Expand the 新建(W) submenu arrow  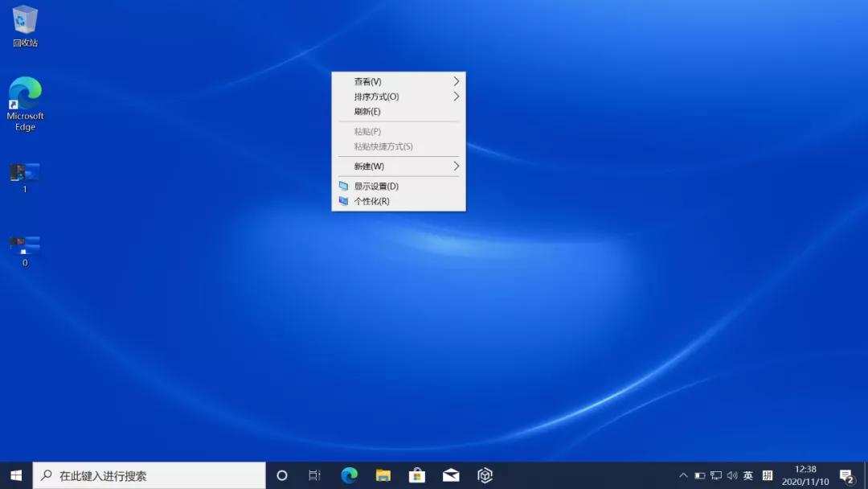pyautogui.click(x=455, y=166)
